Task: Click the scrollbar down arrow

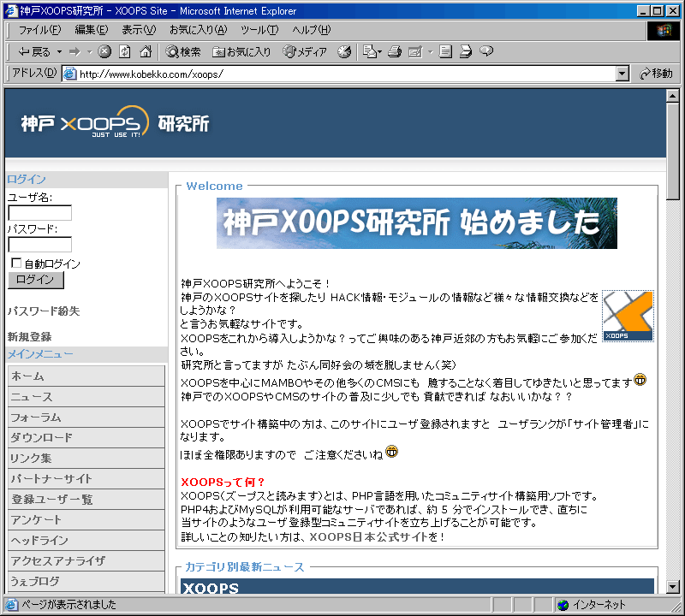Action: click(672, 587)
